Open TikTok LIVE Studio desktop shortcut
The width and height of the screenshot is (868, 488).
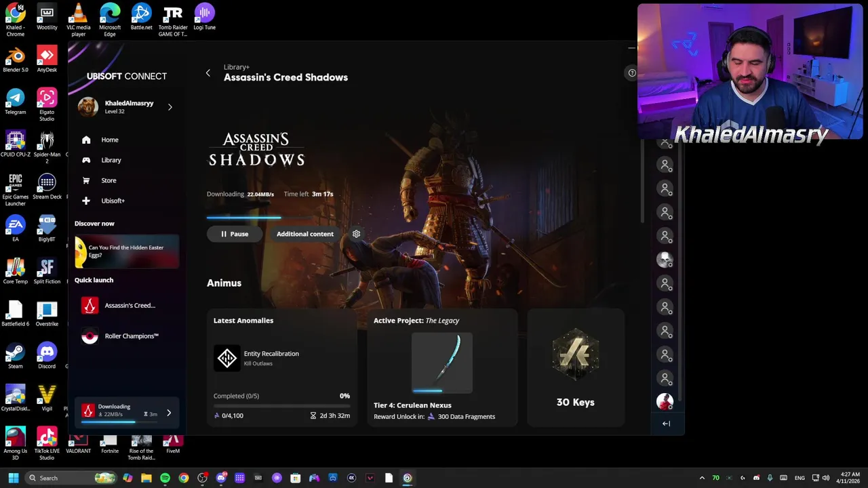[x=47, y=443]
